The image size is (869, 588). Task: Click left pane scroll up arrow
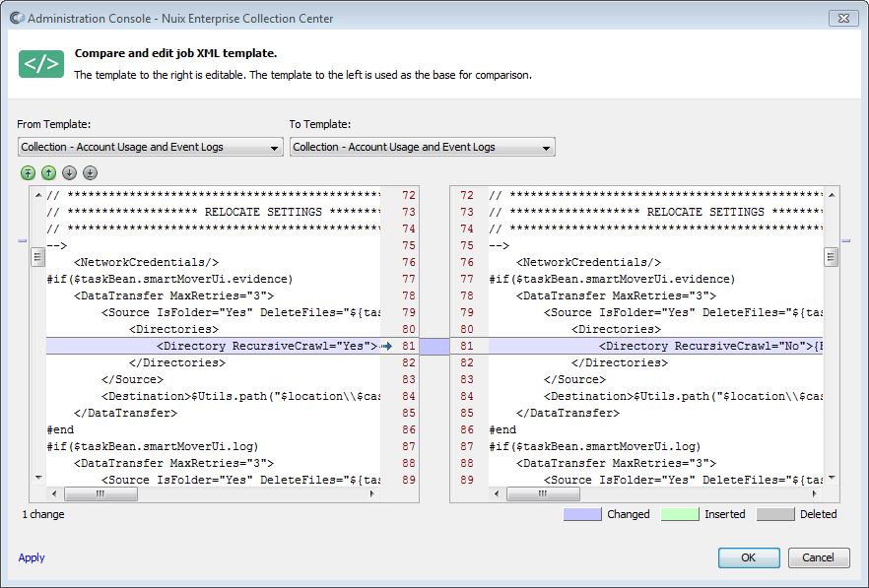coord(37,195)
